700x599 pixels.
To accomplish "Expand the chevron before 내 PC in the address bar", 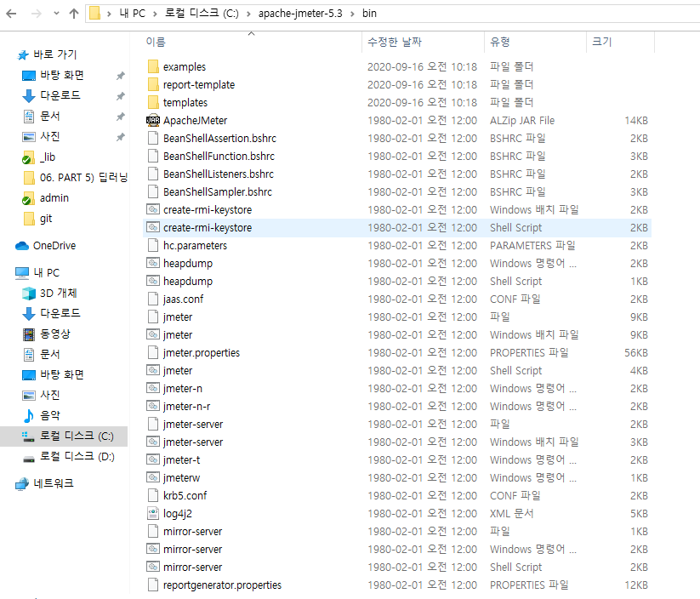I will pyautogui.click(x=109, y=14).
